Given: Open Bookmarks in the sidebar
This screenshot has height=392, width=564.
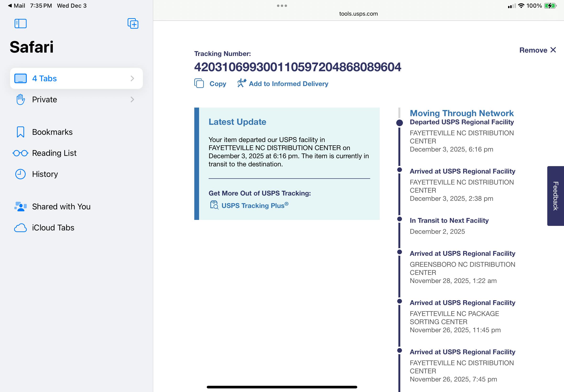Looking at the screenshot, I should point(52,132).
